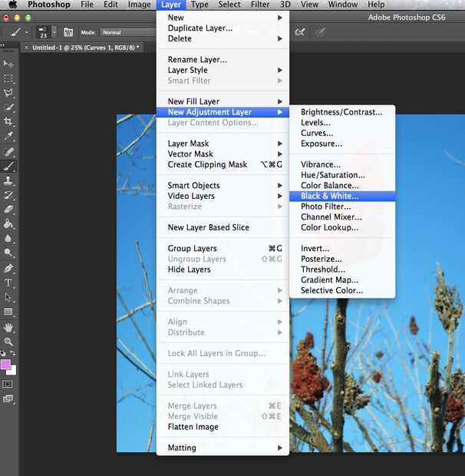Change screen mode icon

click(8, 398)
